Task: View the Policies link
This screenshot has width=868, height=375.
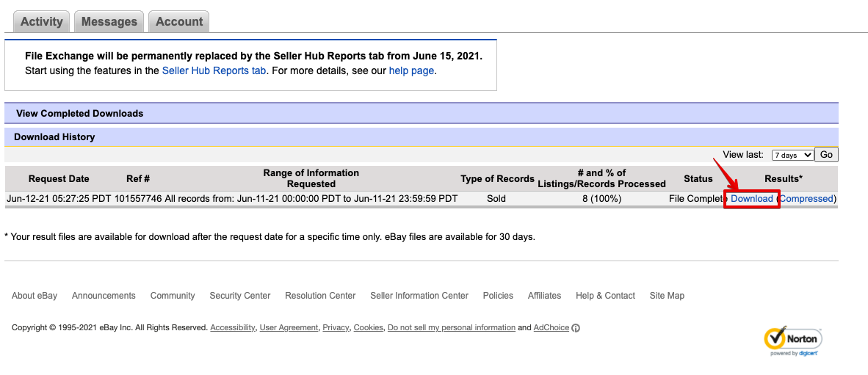Action: 498,295
